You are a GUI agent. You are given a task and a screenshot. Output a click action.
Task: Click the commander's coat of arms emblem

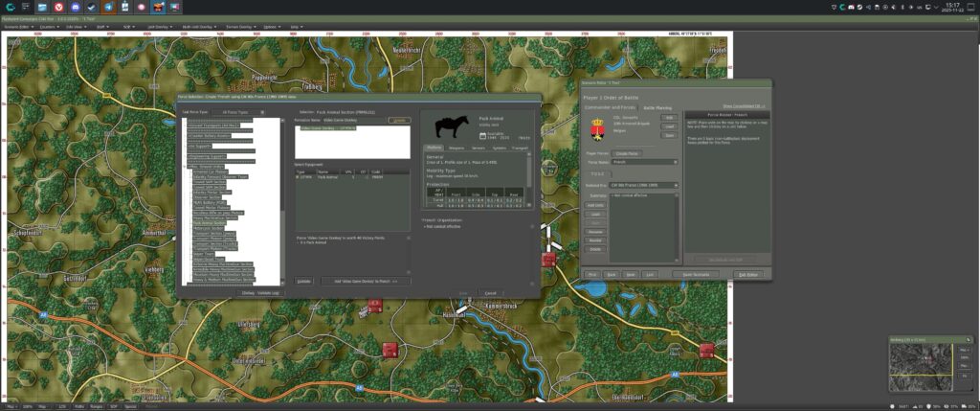[x=597, y=128]
